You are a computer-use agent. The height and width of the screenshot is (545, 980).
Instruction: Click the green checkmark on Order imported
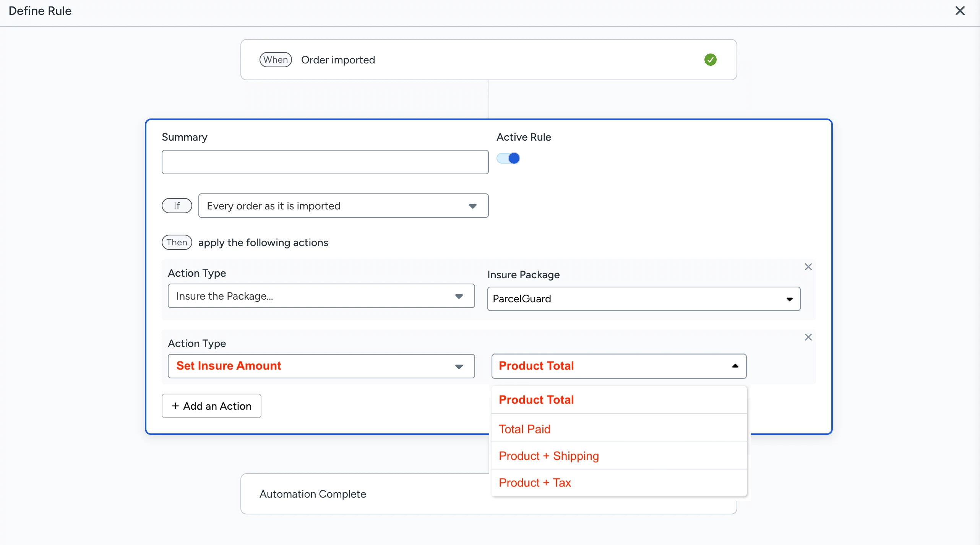(x=710, y=60)
